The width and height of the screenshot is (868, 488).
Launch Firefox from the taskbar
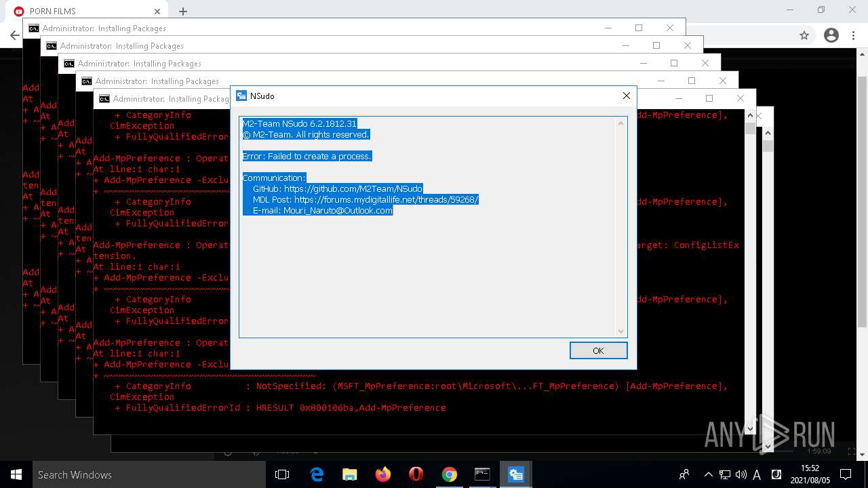[x=383, y=474]
